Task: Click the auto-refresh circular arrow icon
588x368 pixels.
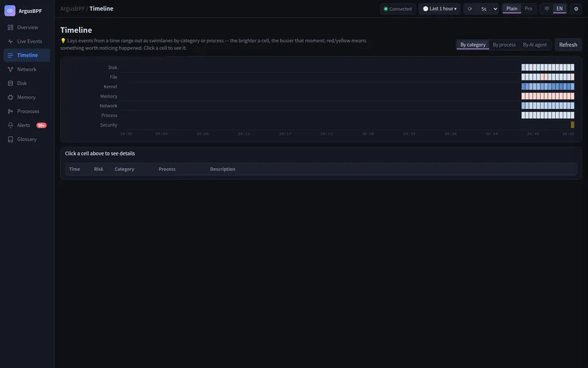Action: 470,9
